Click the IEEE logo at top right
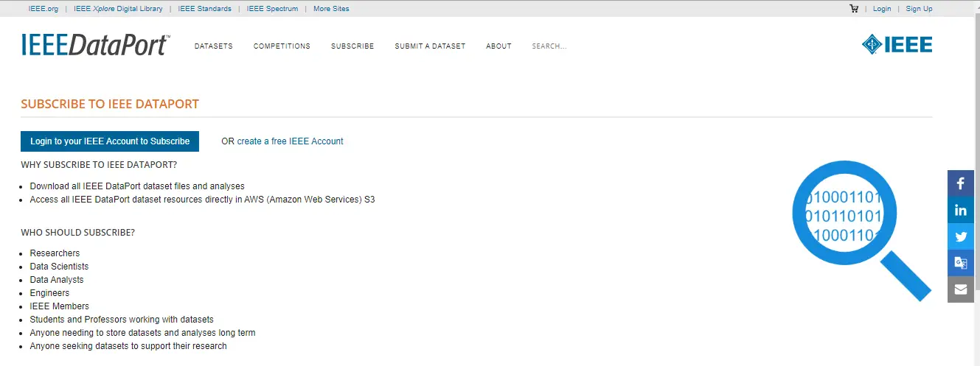Screen dimensions: 980x366 (x=897, y=44)
